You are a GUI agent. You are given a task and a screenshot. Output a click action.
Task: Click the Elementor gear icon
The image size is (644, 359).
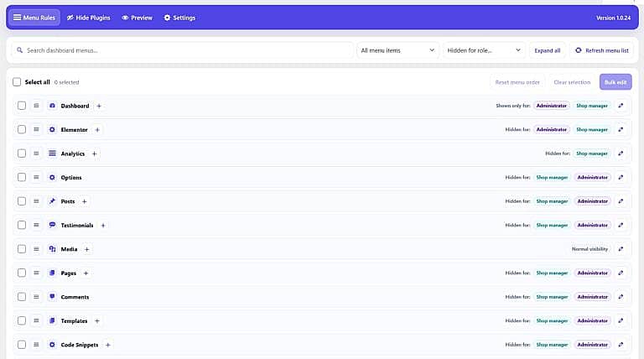coord(52,129)
